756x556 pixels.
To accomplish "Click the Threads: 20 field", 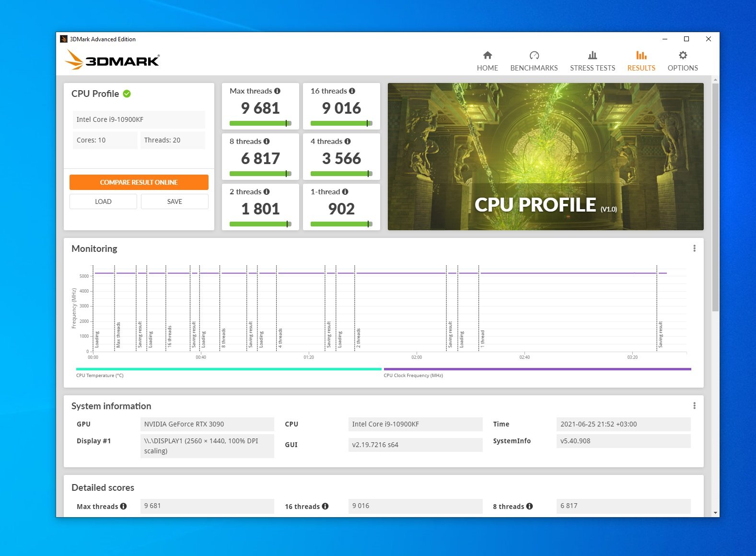I will pyautogui.click(x=173, y=140).
